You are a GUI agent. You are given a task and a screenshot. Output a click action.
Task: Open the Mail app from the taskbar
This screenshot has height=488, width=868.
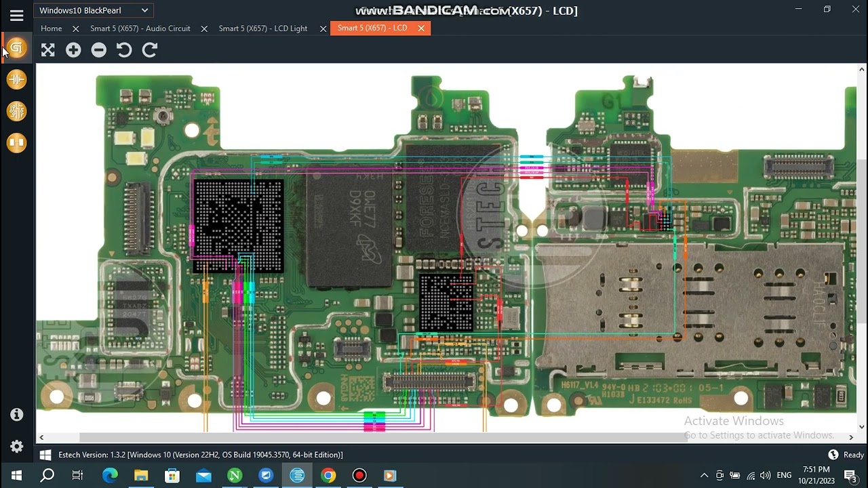click(x=203, y=475)
